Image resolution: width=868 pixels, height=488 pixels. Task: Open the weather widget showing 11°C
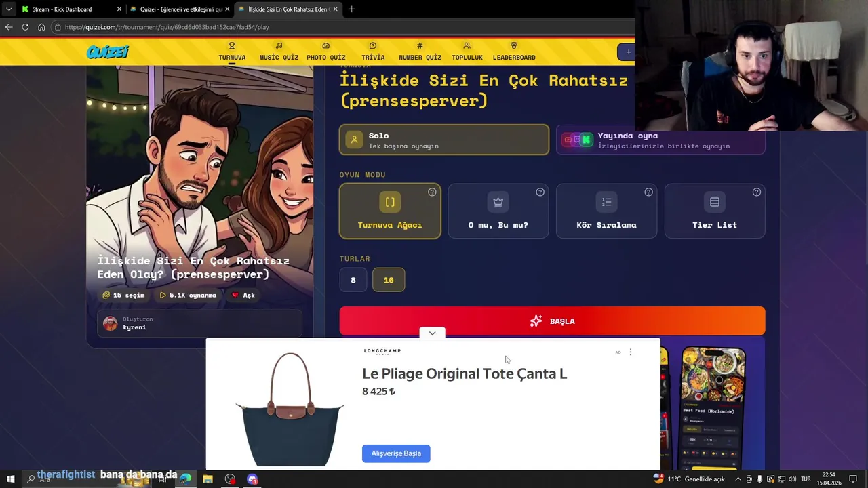tap(689, 479)
